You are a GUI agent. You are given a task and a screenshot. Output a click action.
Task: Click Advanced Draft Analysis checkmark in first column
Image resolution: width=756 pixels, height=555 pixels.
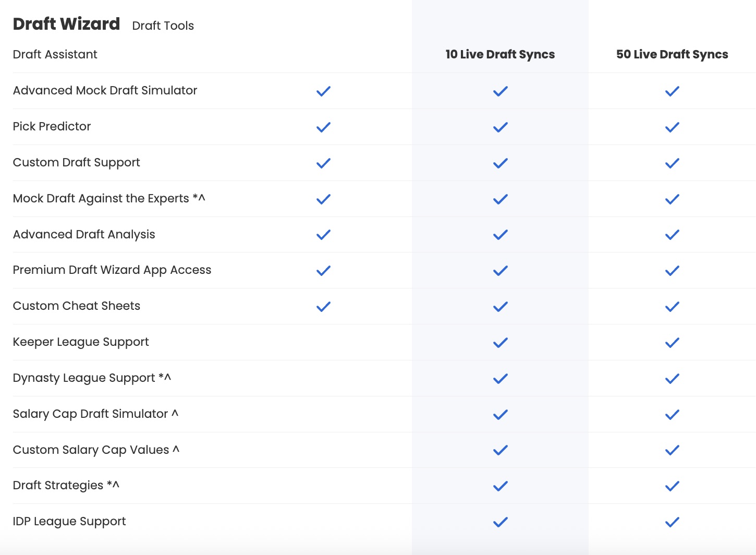click(x=323, y=235)
